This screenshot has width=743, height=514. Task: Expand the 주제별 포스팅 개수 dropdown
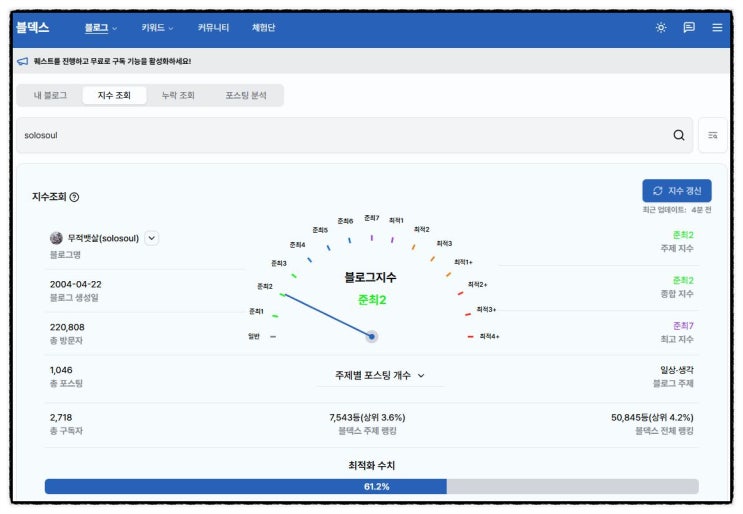[x=380, y=375]
